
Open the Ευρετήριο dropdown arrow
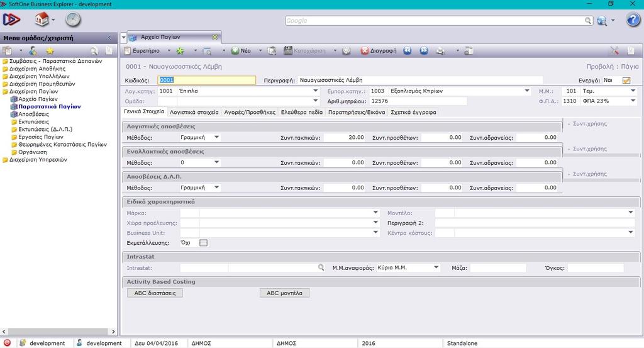(x=169, y=51)
